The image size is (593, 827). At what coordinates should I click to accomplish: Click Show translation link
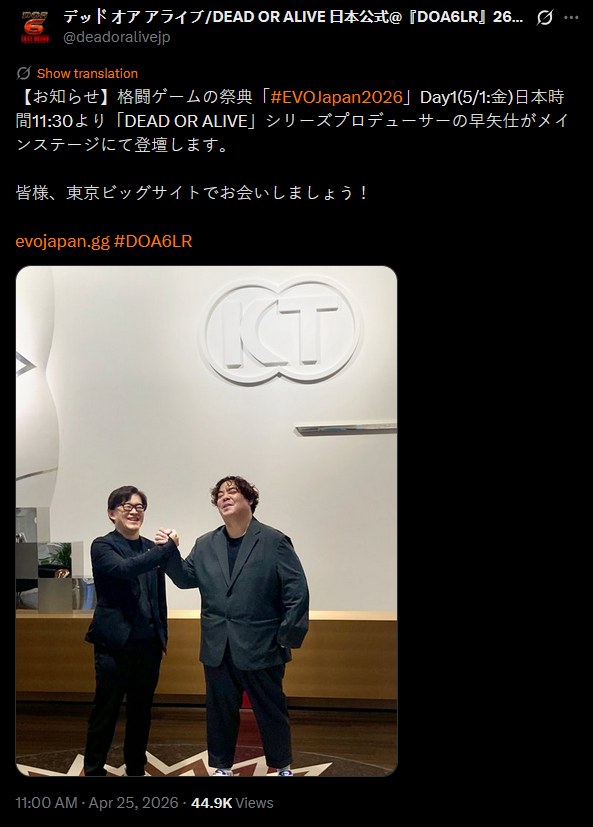point(87,73)
